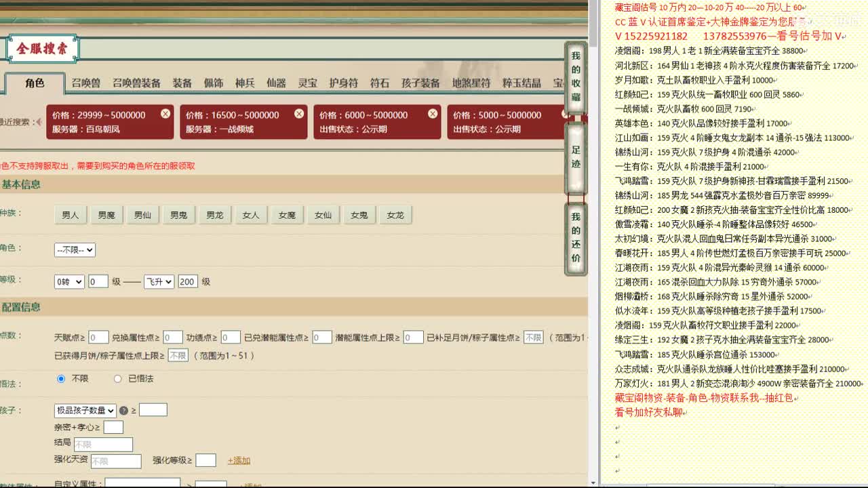Click the 极品孩子数量 value input

point(153,409)
